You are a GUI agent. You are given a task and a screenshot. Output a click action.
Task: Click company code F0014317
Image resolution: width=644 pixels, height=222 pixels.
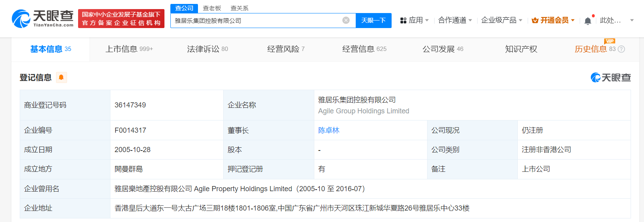[x=130, y=130]
